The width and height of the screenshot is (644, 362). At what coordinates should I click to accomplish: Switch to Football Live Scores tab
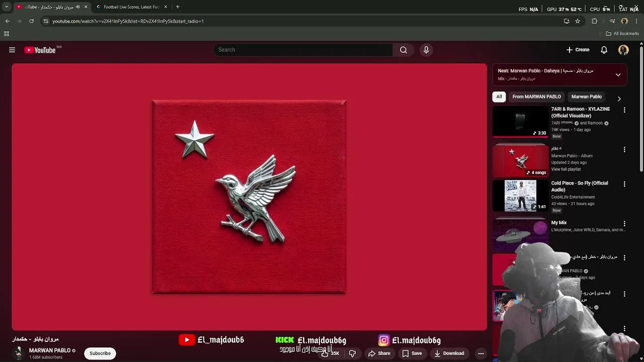(x=131, y=7)
